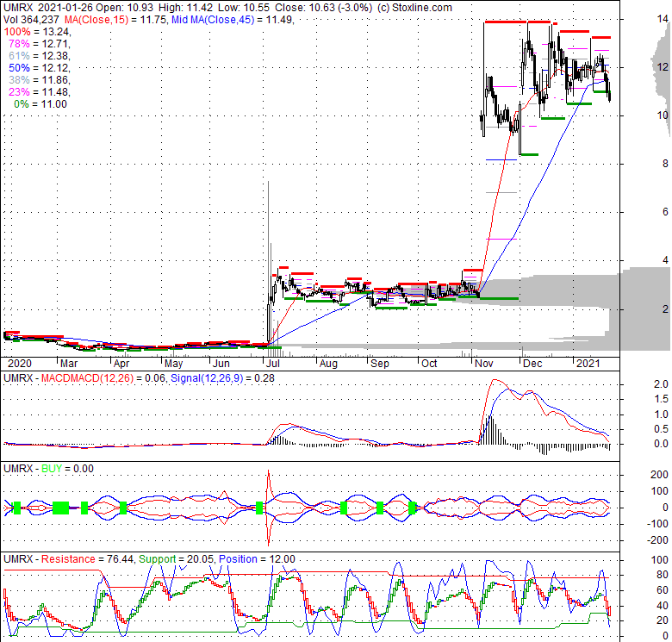Click the 10 price axis label
The width and height of the screenshot is (672, 642).
click(x=663, y=115)
